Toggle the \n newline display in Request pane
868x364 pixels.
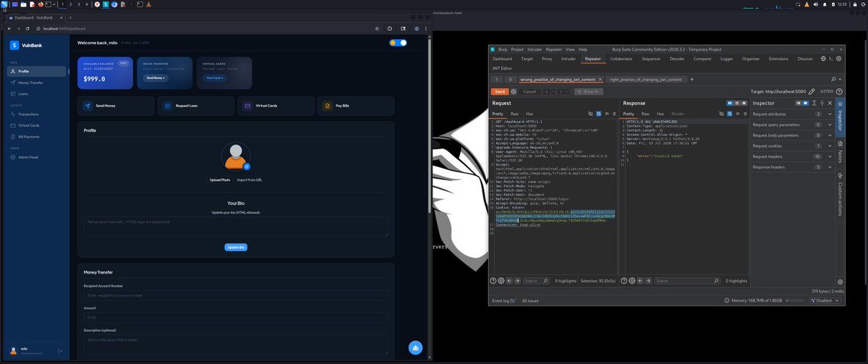tap(606, 114)
